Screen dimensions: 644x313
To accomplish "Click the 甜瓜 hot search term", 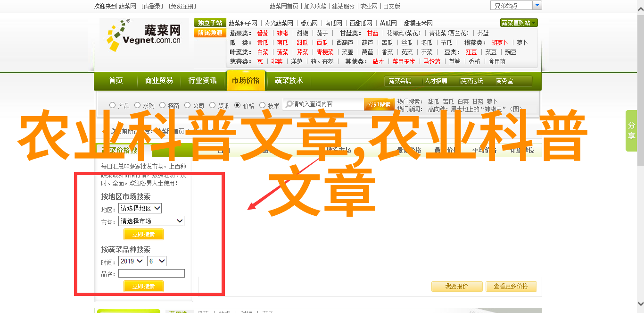I will pos(433,101).
